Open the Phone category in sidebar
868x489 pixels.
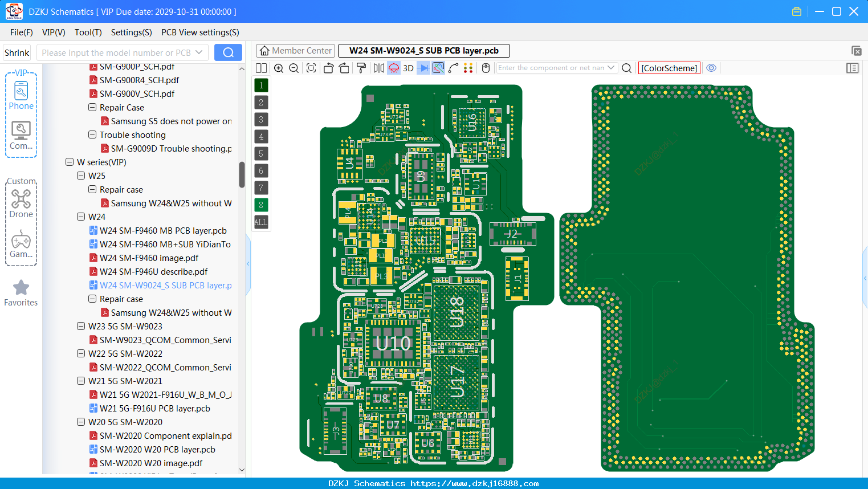point(21,96)
